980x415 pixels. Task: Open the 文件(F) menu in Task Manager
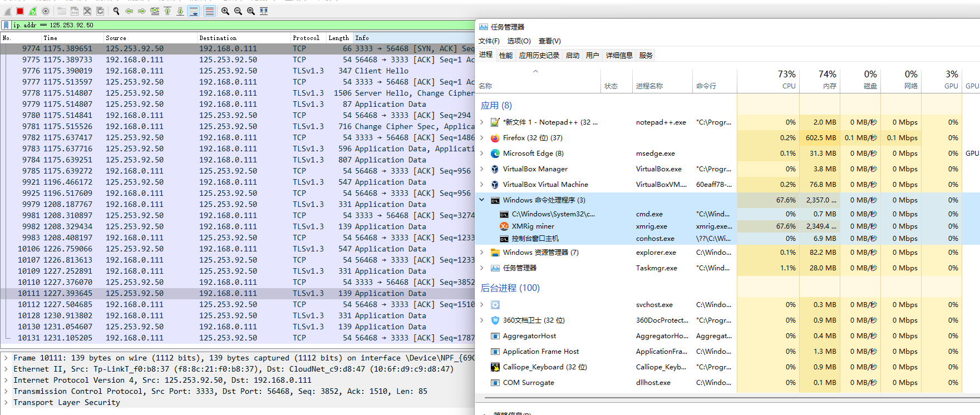(x=489, y=41)
